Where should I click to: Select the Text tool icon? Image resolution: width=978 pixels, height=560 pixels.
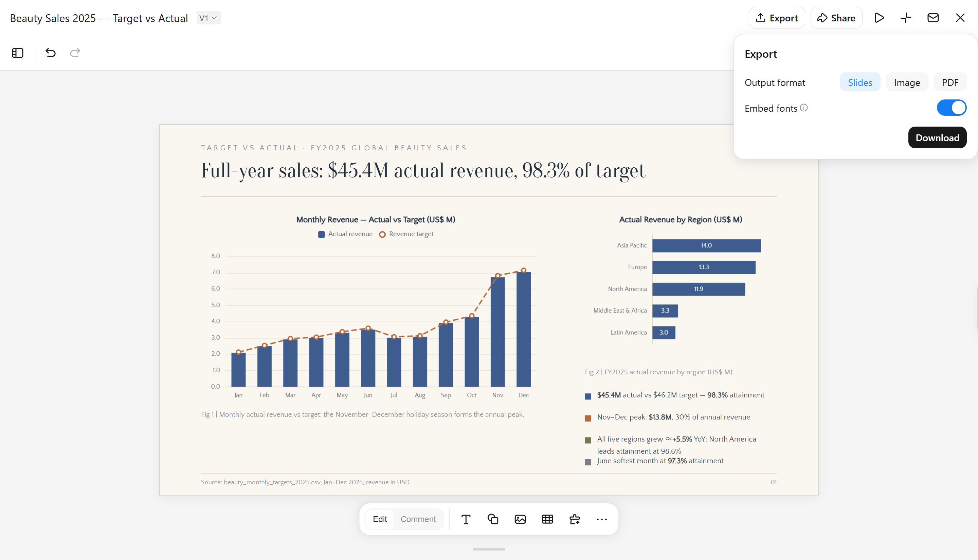(466, 519)
